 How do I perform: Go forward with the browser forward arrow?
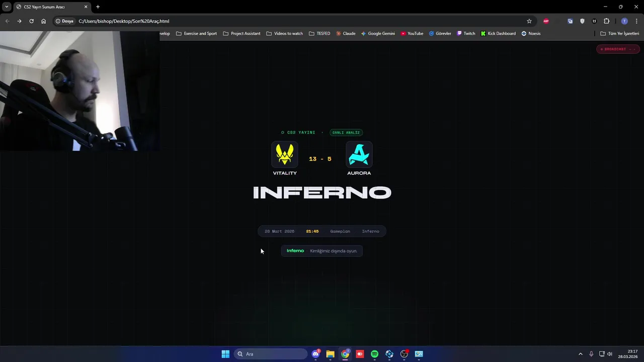(x=19, y=21)
